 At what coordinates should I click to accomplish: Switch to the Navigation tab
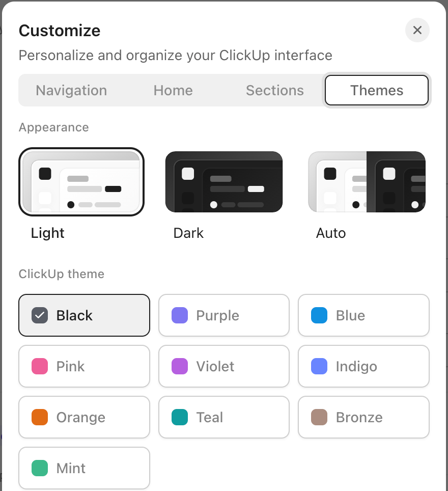(71, 90)
